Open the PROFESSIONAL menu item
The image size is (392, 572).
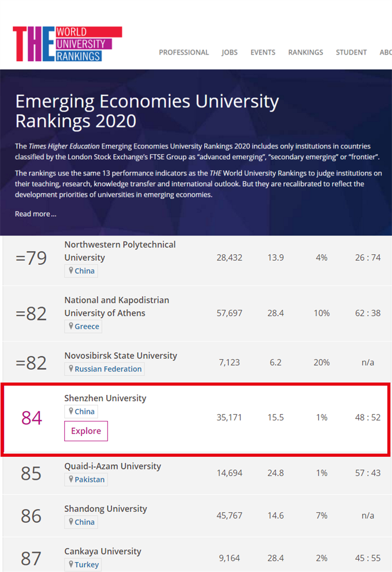coord(184,52)
